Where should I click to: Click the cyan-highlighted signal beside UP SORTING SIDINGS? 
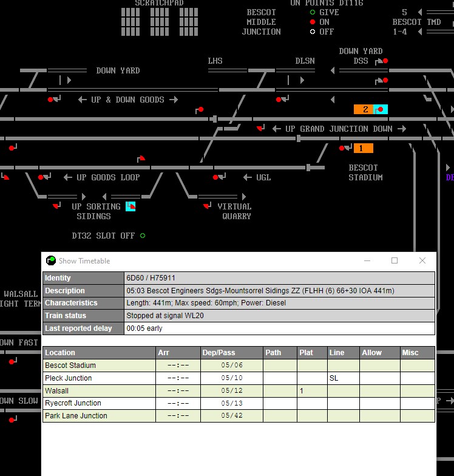coord(130,206)
